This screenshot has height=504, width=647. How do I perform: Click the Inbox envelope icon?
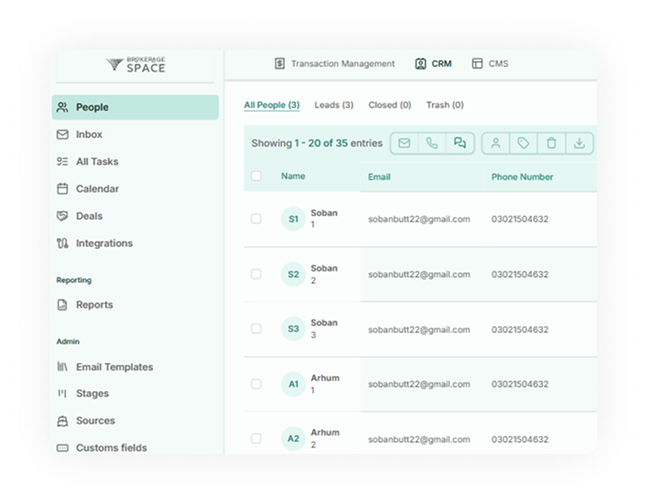pyautogui.click(x=62, y=135)
